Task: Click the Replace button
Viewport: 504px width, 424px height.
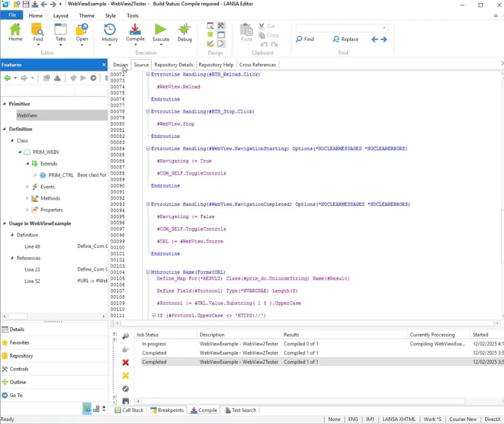Action: pos(346,39)
